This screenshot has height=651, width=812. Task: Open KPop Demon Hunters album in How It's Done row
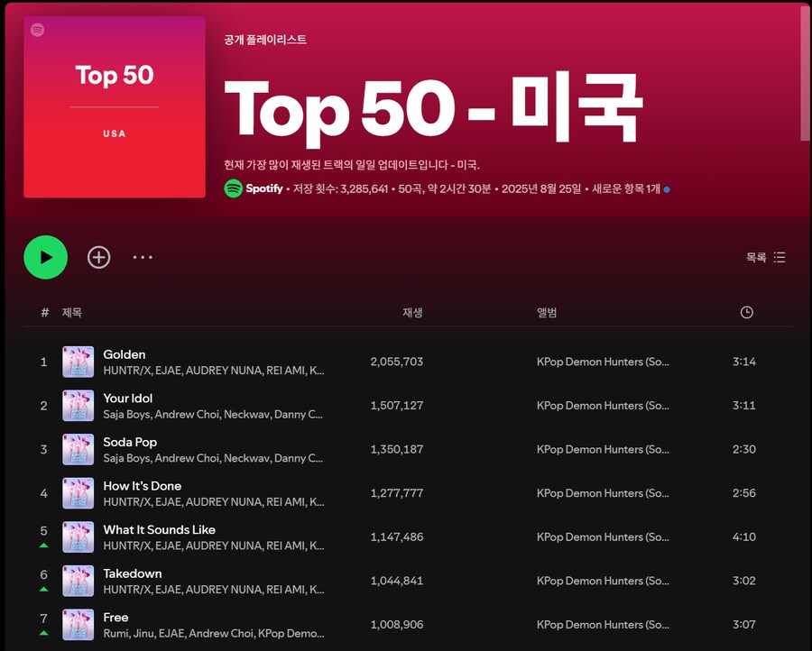603,493
